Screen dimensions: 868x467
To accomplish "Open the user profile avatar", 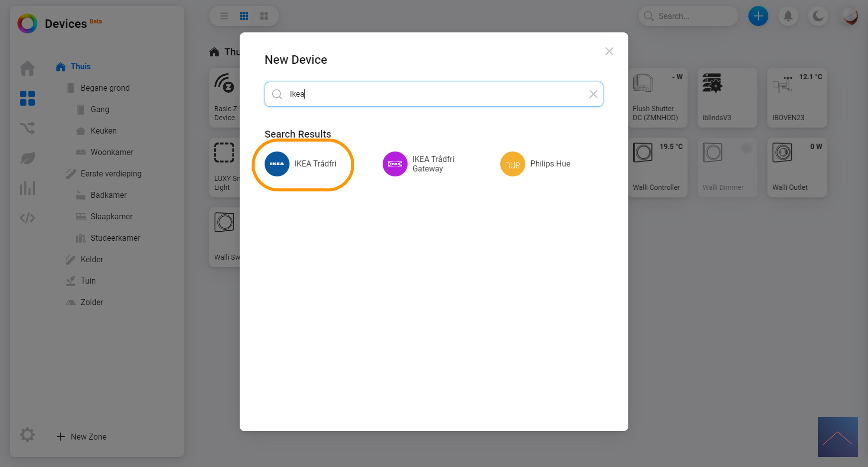I will click(850, 16).
